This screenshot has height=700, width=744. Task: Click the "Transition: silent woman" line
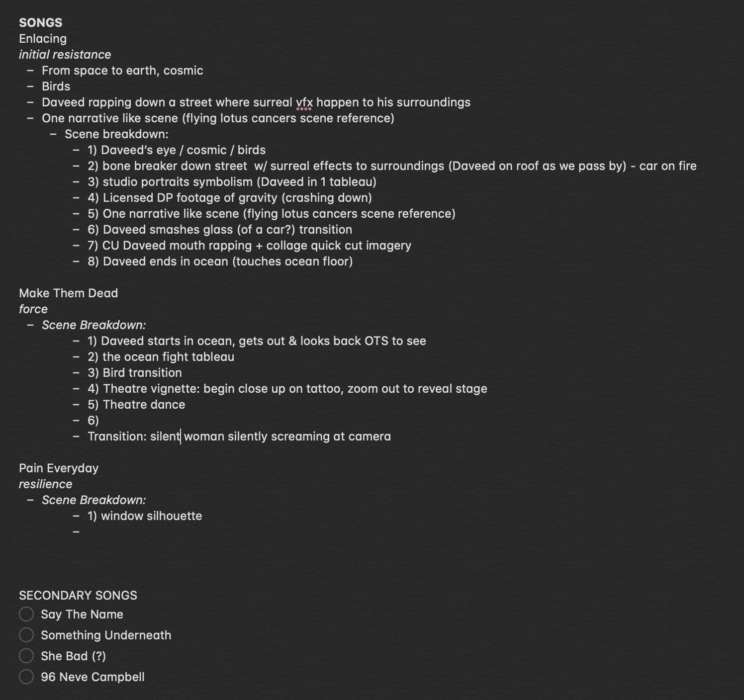(239, 437)
